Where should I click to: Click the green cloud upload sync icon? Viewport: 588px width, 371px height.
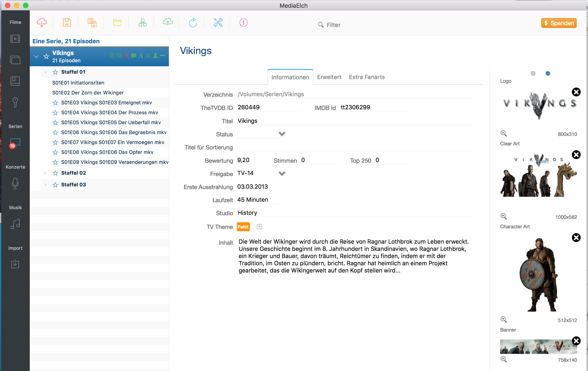tap(168, 22)
